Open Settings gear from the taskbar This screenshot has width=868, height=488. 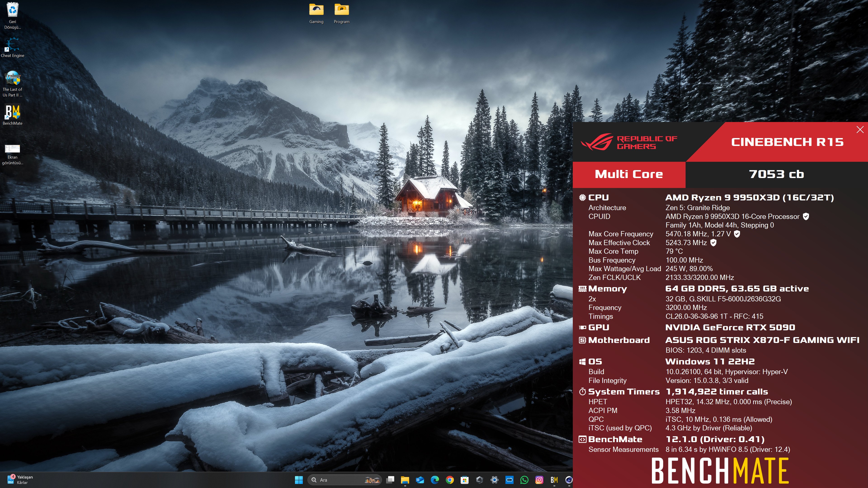coord(494,480)
